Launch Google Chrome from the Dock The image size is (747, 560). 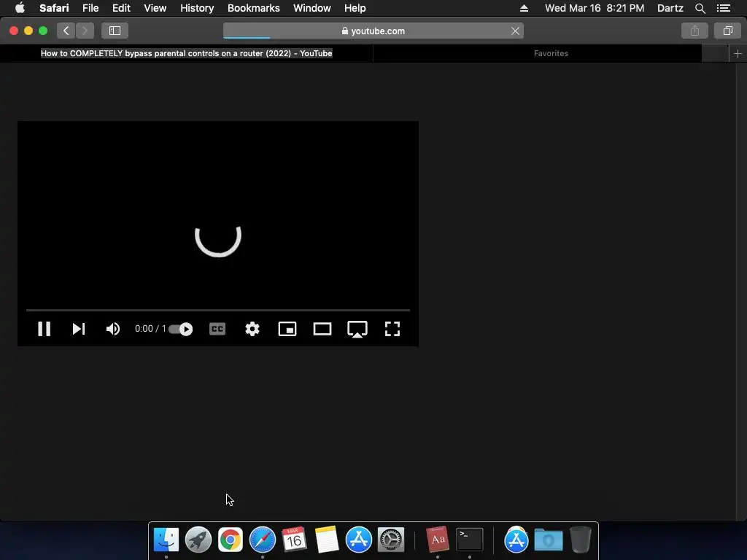[231, 540]
